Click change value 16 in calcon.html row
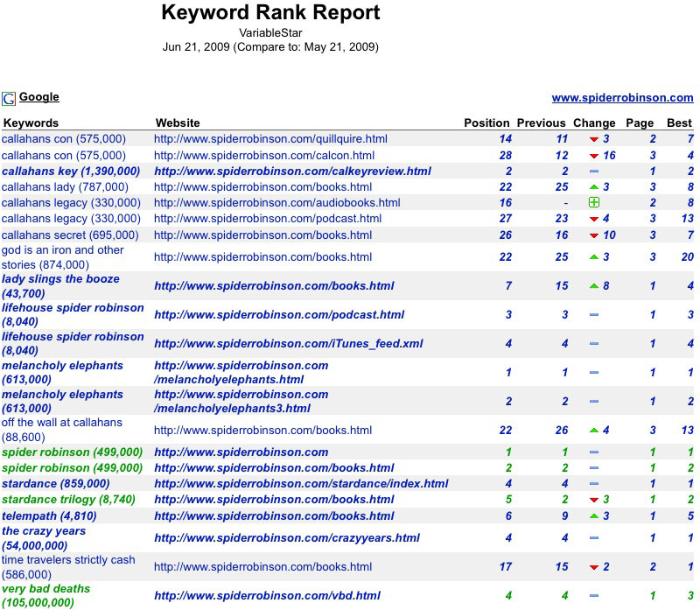The height and width of the screenshot is (610, 700). (x=609, y=156)
